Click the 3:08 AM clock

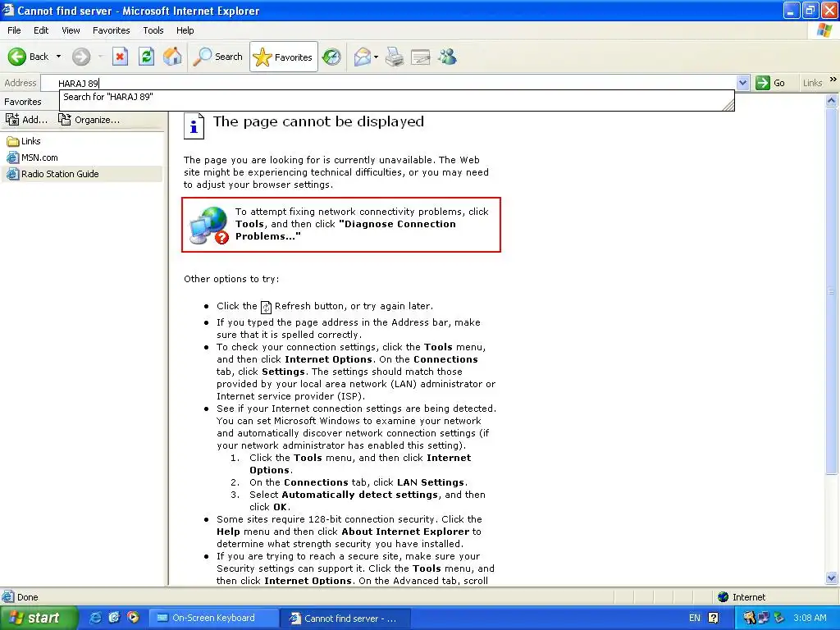tap(810, 619)
